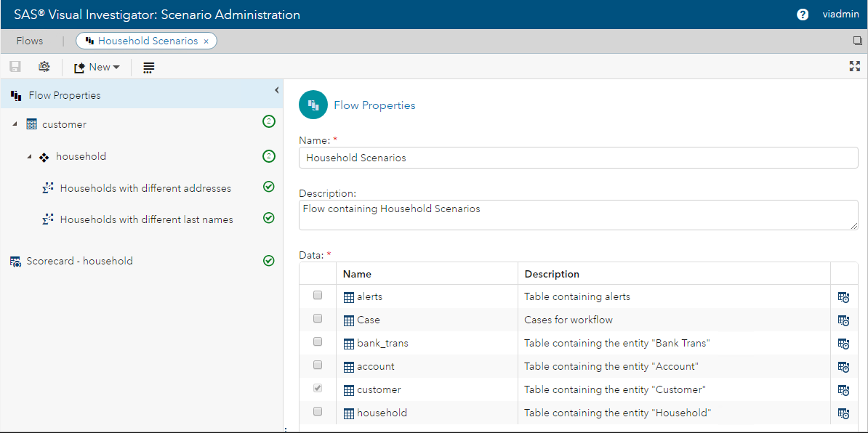The image size is (868, 433).
Task: Switch to the Flows tab
Action: 30,41
